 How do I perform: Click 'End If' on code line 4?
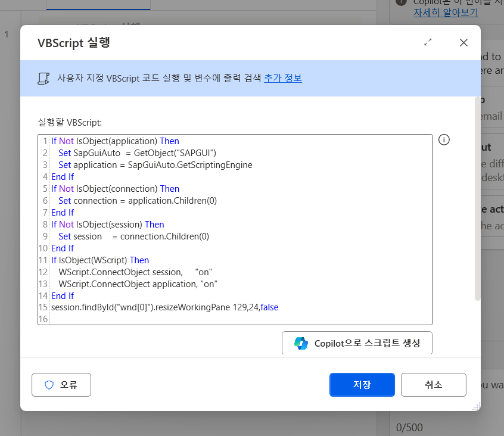[63, 177]
